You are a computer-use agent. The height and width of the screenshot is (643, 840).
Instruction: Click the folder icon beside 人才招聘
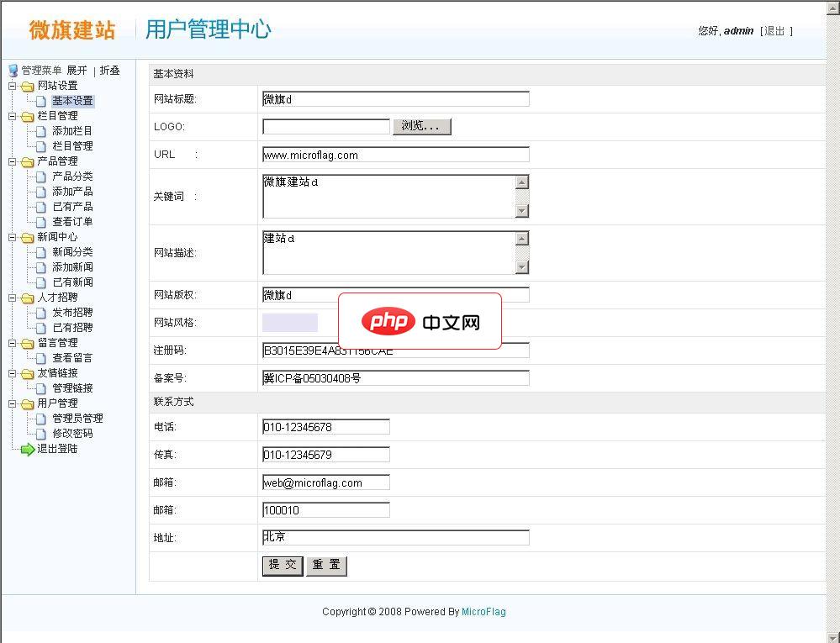(27, 298)
